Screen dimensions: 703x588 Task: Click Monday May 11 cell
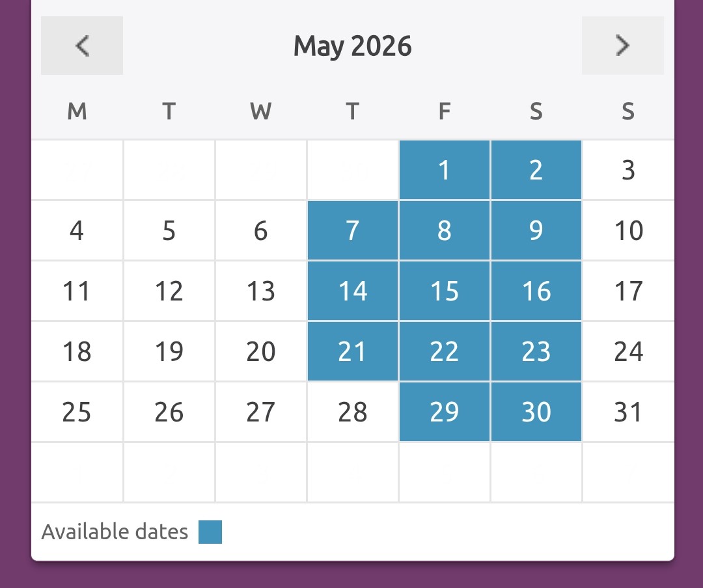(x=77, y=291)
